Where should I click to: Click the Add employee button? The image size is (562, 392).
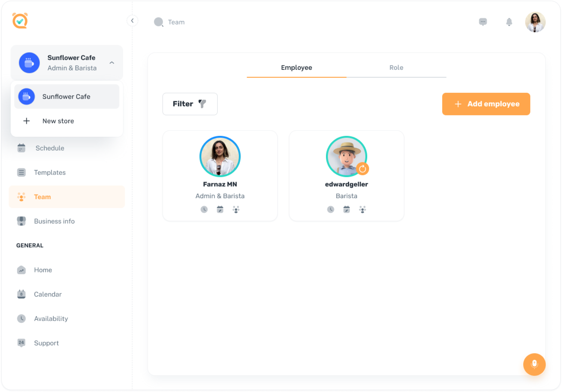[486, 104]
